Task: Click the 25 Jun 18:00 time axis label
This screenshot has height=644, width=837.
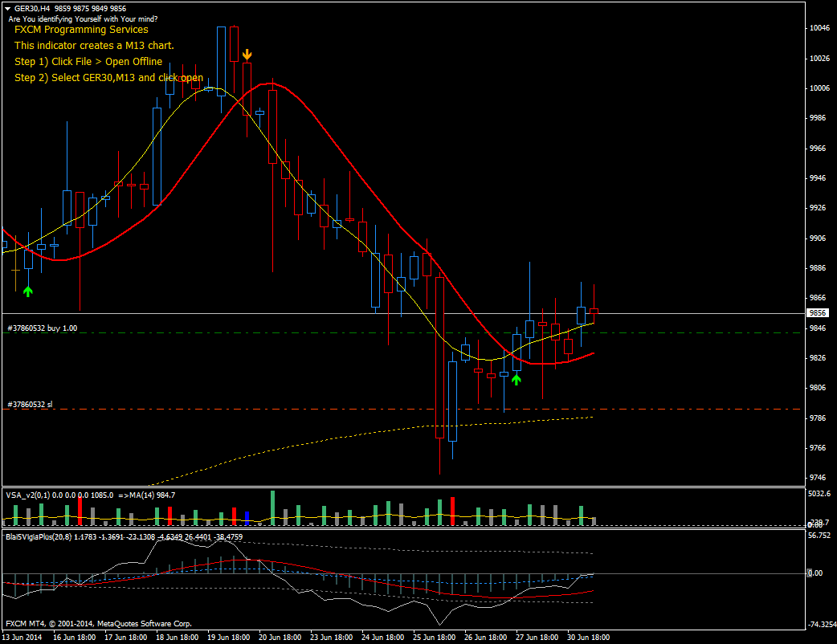Action: [x=435, y=637]
